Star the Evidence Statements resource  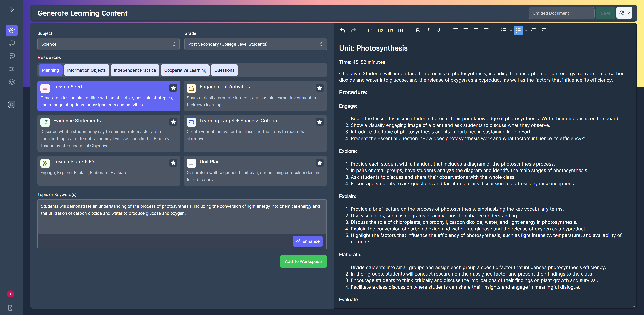point(173,122)
